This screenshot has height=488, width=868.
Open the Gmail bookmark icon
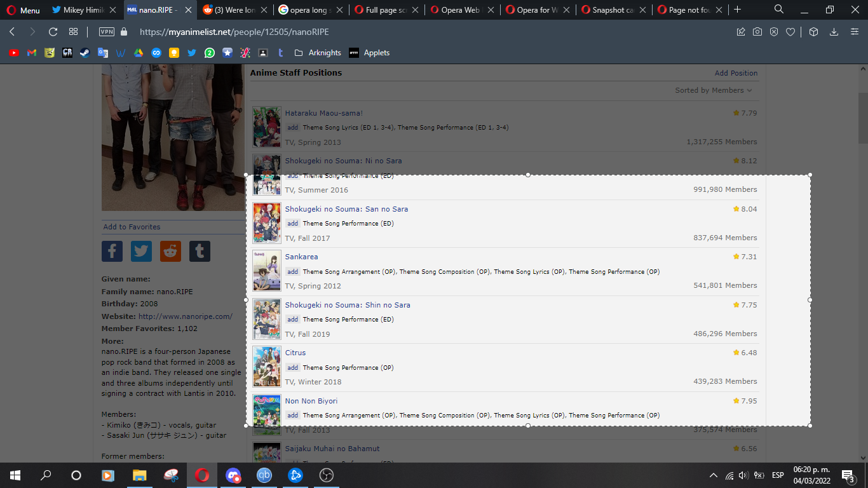point(32,53)
